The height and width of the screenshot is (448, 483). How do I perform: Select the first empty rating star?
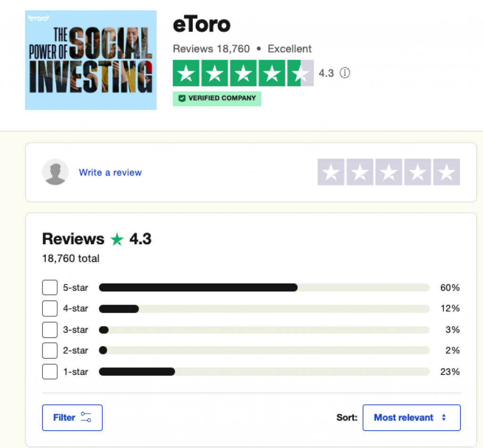(331, 172)
